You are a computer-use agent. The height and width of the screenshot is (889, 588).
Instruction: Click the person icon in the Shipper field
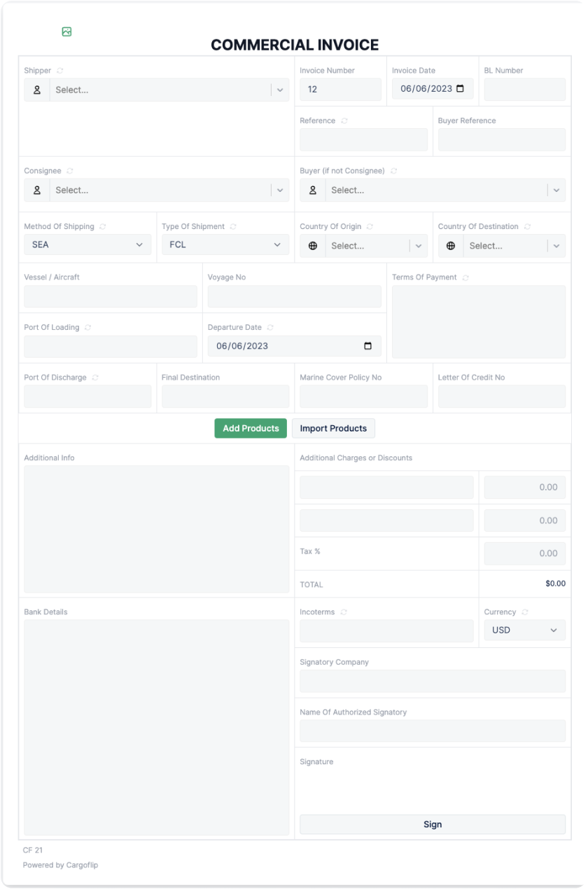pyautogui.click(x=36, y=90)
